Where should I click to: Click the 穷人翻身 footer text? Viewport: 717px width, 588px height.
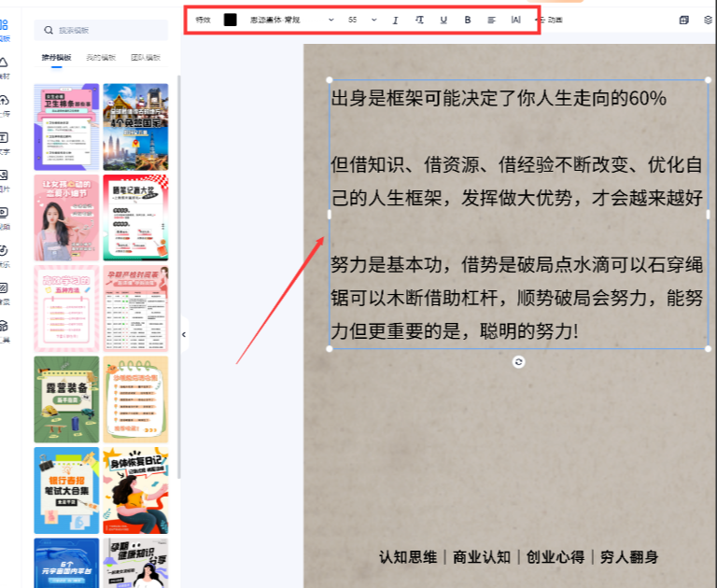tap(628, 557)
